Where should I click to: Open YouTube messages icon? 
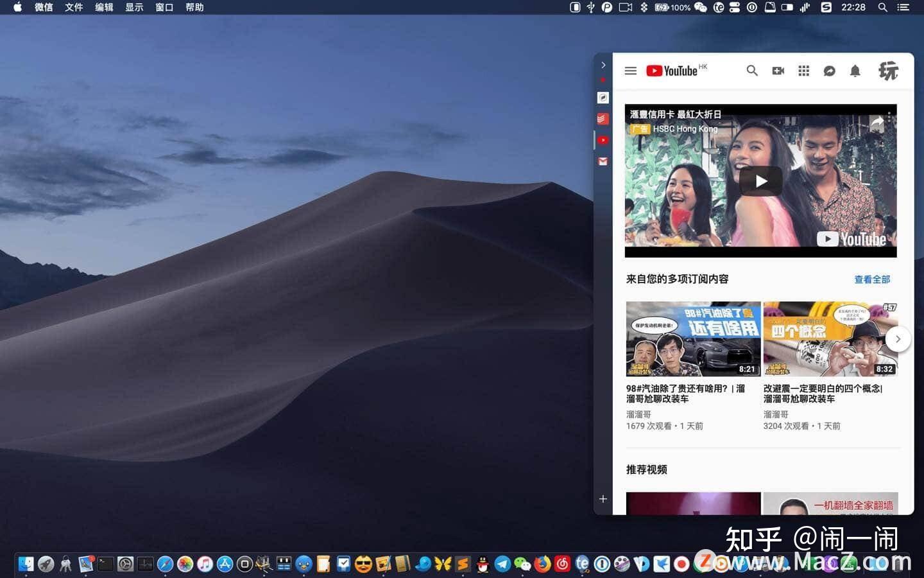(829, 71)
